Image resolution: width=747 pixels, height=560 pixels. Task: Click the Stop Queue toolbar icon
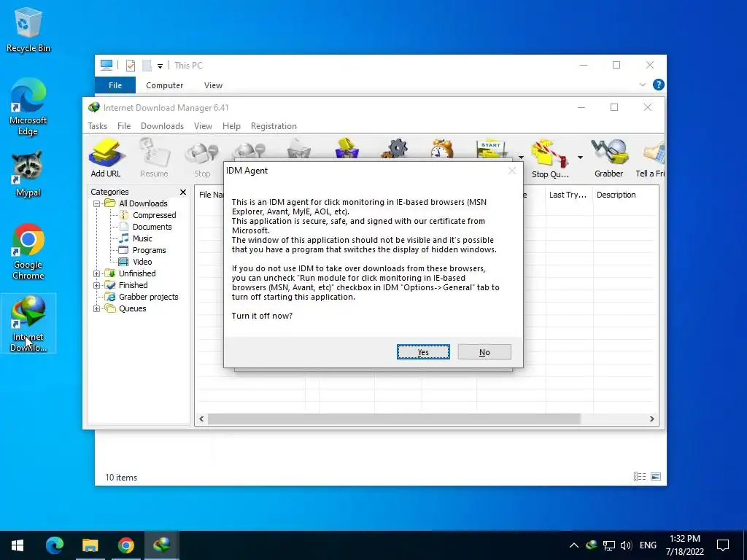click(x=550, y=158)
